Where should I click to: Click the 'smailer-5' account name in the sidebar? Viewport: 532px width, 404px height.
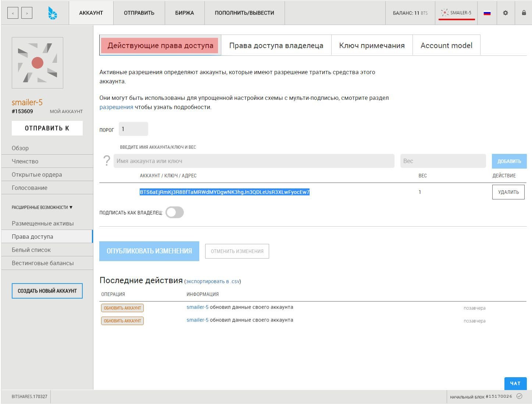(x=27, y=102)
